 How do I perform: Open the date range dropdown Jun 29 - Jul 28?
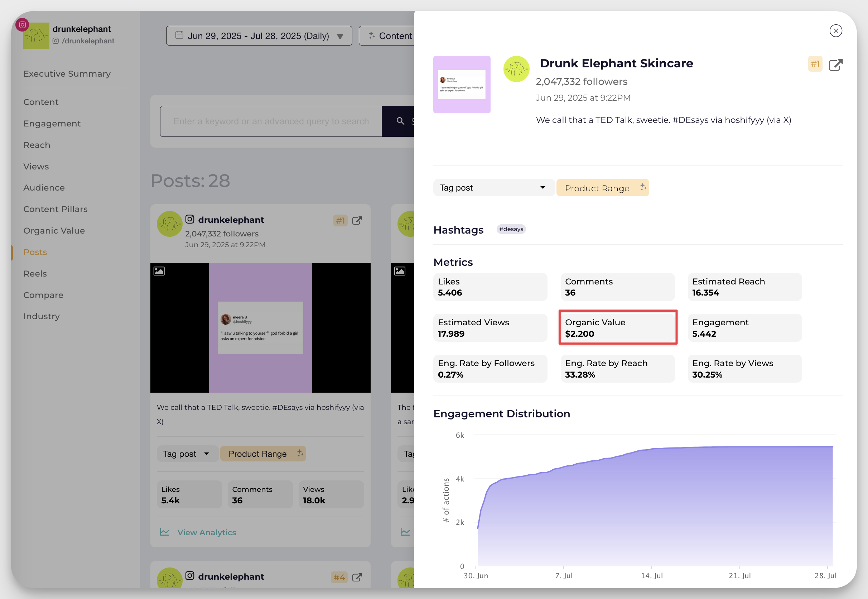tap(259, 36)
